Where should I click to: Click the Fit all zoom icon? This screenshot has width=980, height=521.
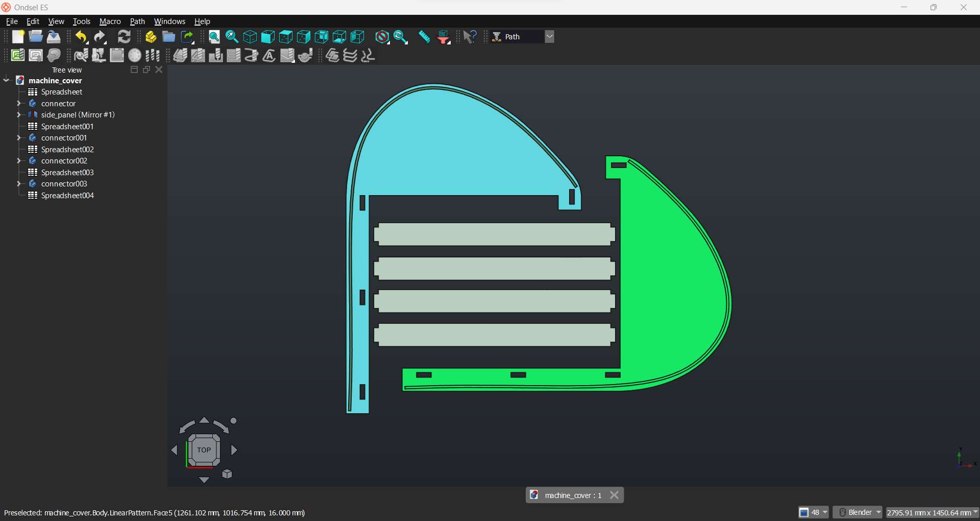[x=214, y=37]
